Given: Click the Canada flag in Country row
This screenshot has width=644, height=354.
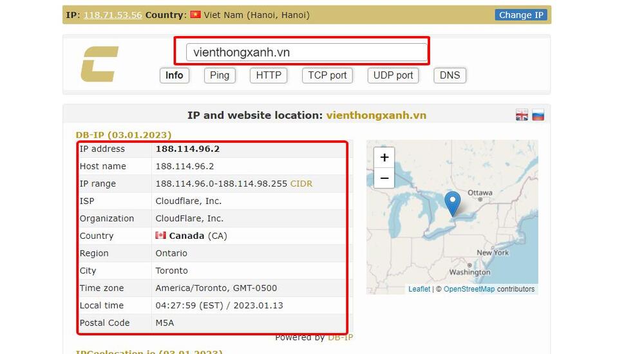Looking at the screenshot, I should 160,236.
